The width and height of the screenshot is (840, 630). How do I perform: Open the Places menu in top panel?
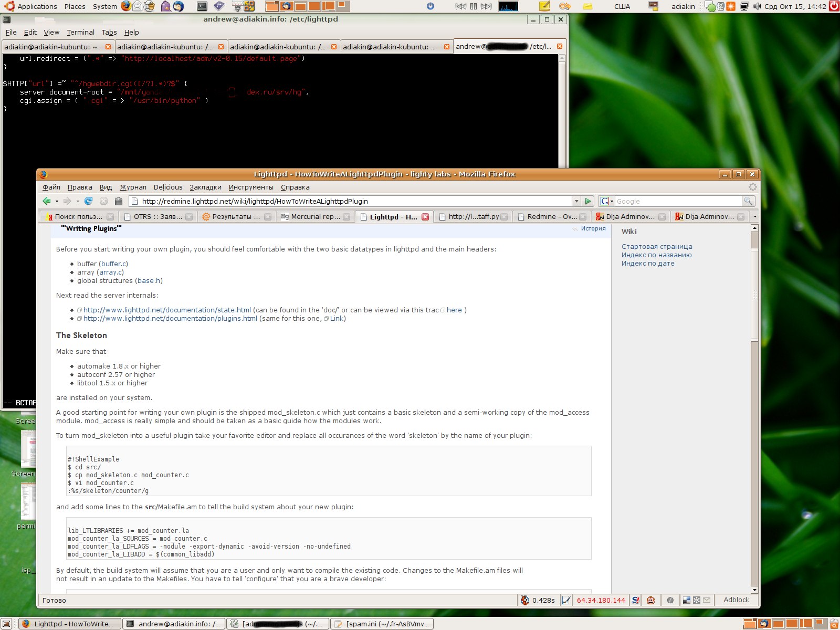75,6
